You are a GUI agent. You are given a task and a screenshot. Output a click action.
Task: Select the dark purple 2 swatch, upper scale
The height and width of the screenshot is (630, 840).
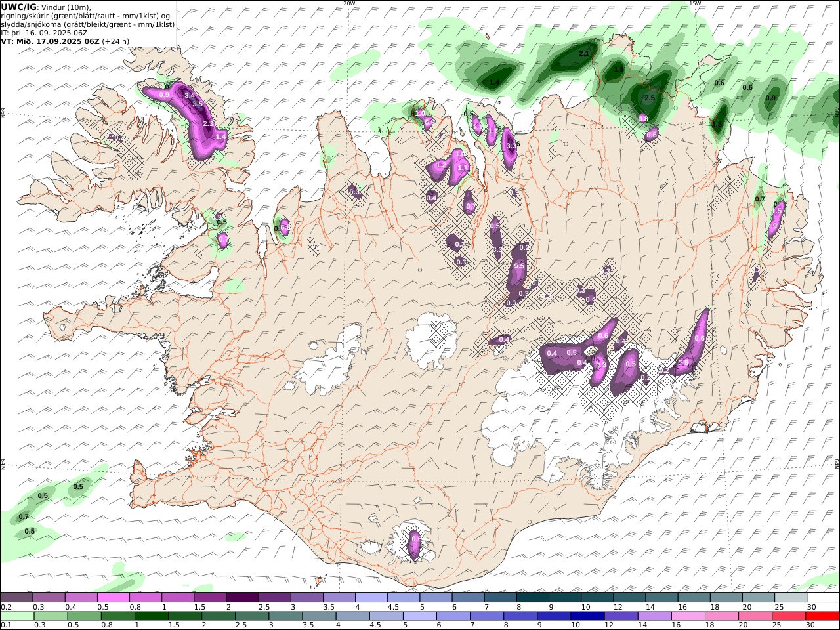click(242, 598)
